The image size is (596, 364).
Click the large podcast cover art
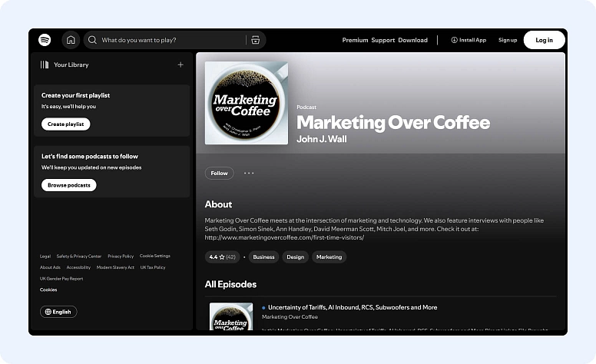pos(247,103)
